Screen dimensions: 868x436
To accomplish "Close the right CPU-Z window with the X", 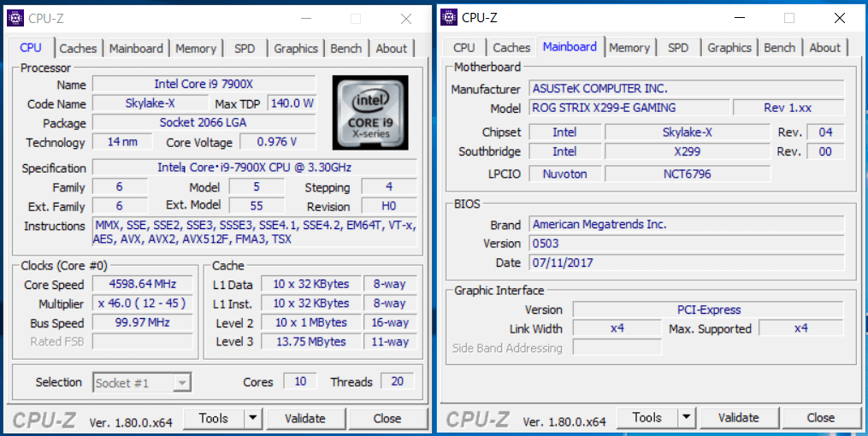I will (840, 18).
